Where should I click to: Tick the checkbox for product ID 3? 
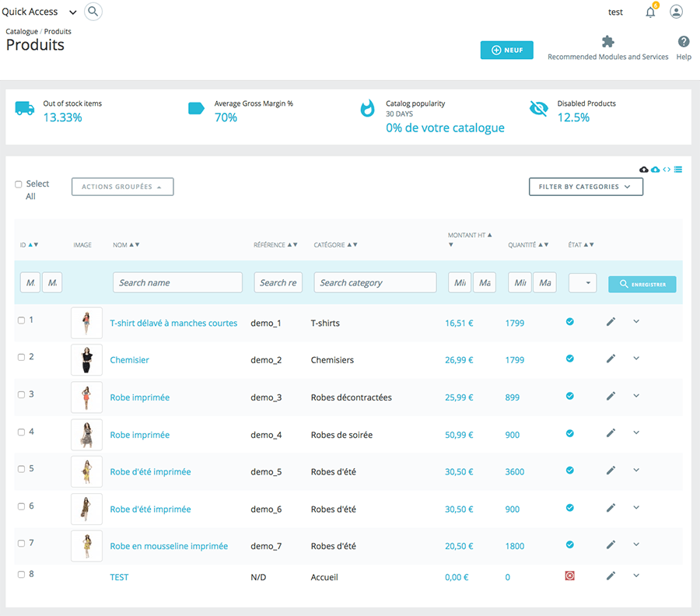click(x=21, y=394)
